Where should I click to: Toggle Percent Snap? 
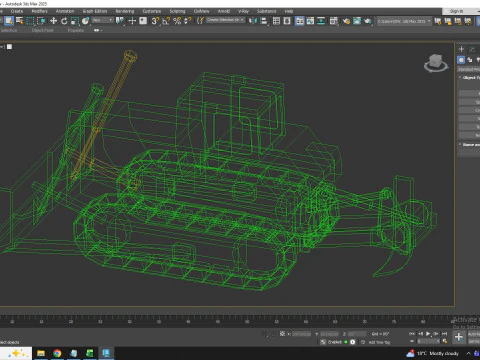pos(177,21)
